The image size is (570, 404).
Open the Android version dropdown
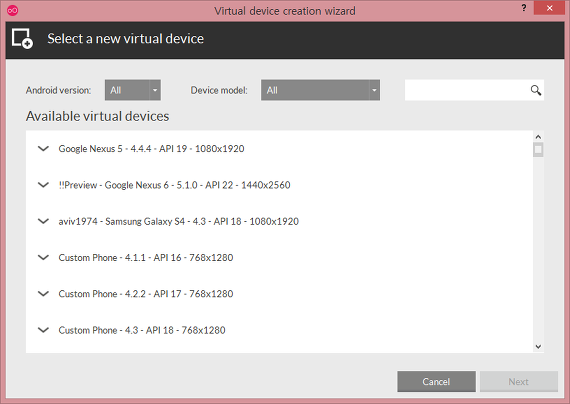(x=133, y=90)
